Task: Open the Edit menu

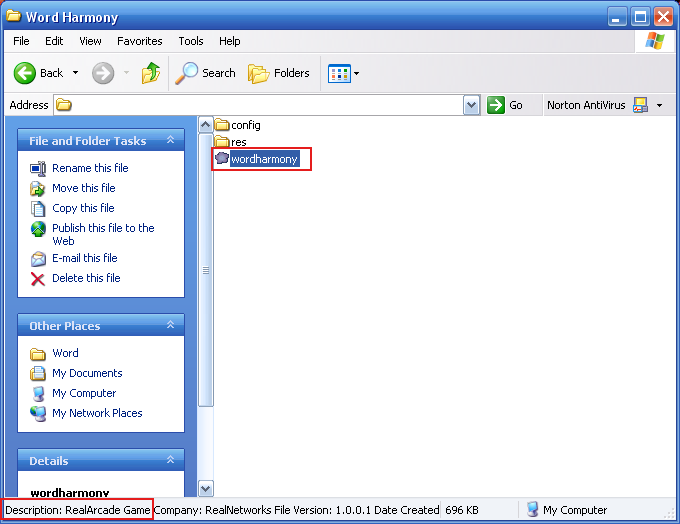Action: (54, 41)
